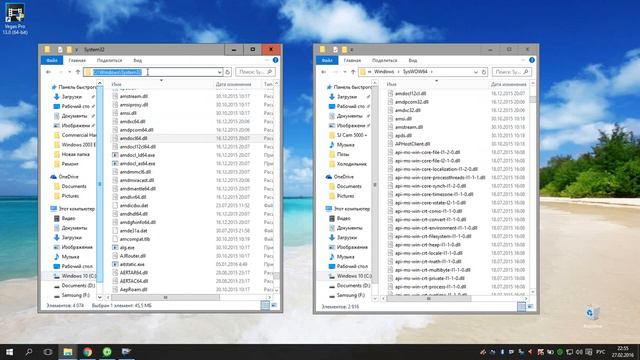
Task: Refresh the SysWOW64 folder view
Action: point(484,72)
